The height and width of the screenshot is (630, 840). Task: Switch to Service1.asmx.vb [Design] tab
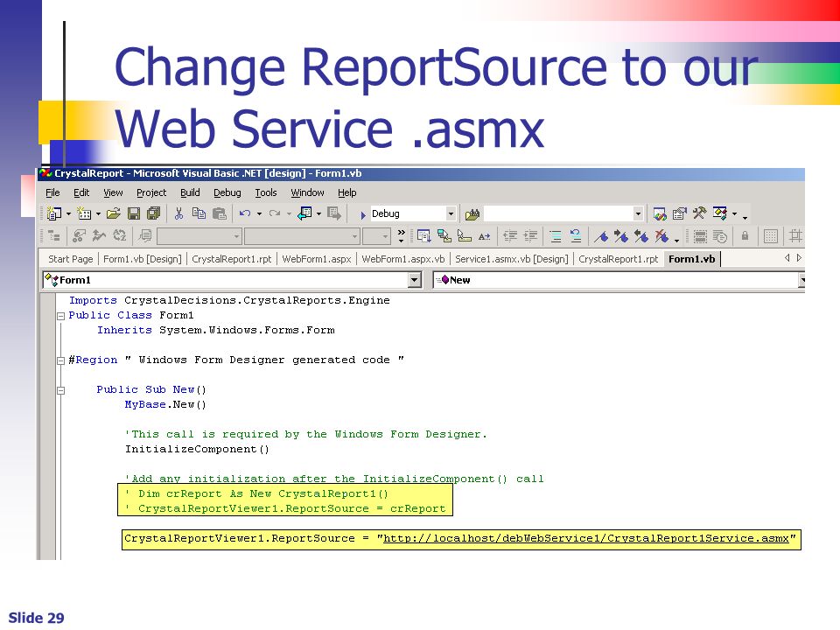click(512, 259)
